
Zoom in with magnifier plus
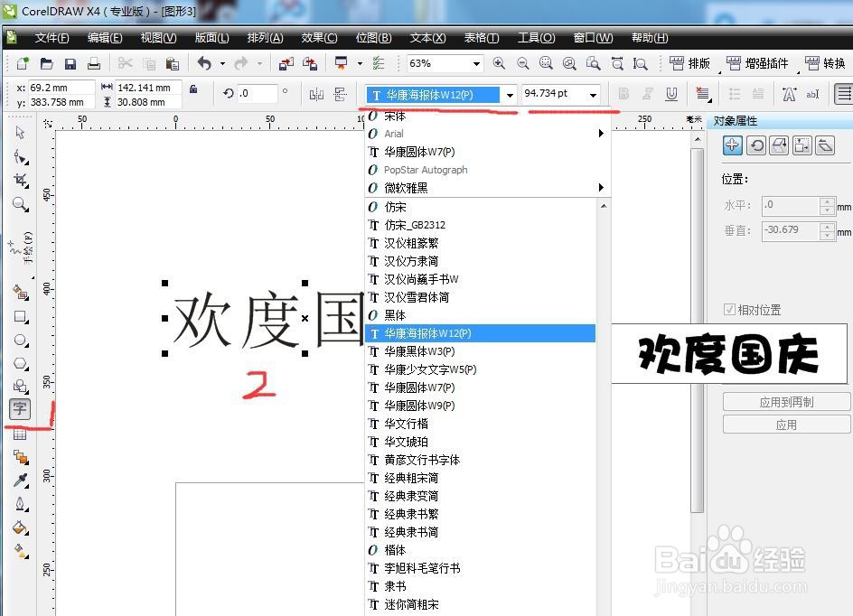(x=499, y=63)
